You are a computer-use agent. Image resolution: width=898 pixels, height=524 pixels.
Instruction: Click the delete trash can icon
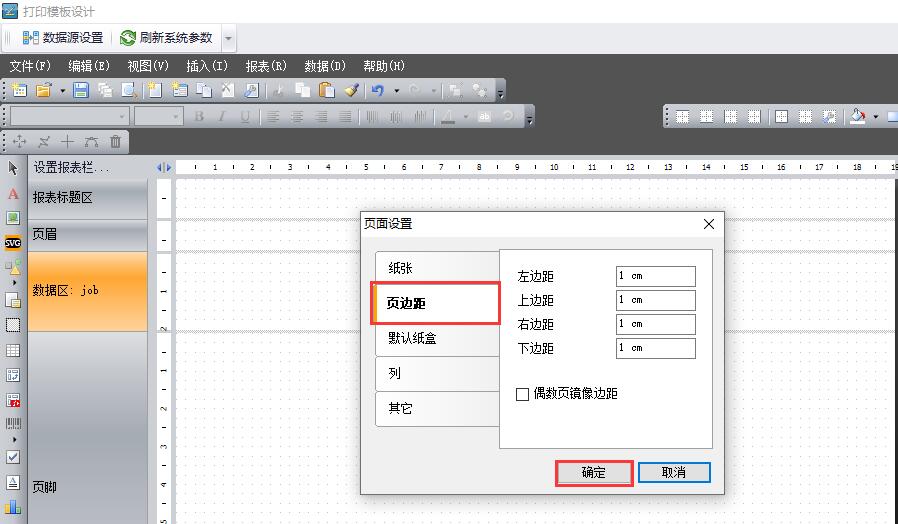116,142
